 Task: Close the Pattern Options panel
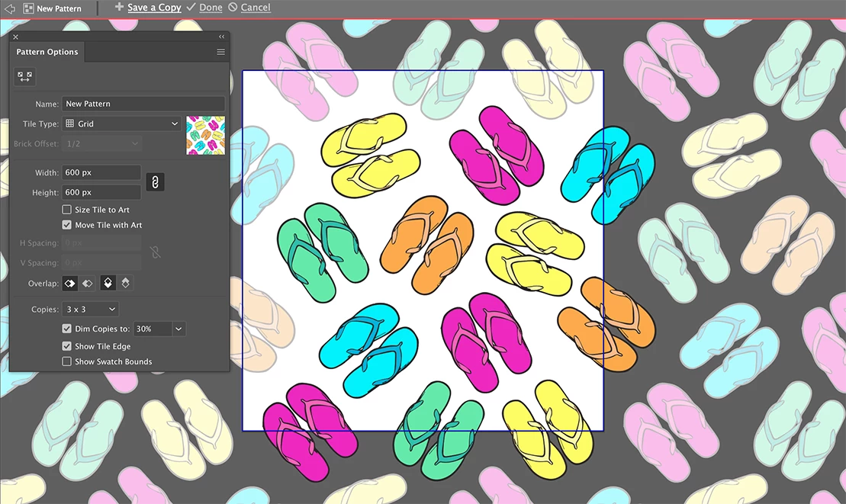click(16, 37)
